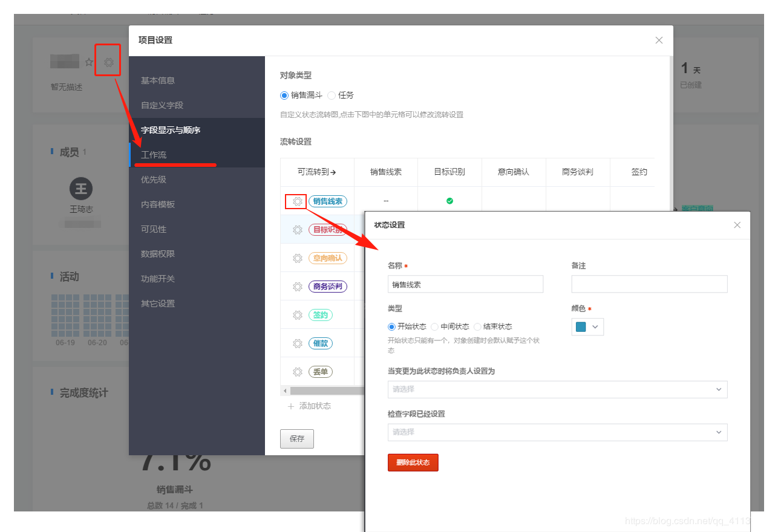This screenshot has width=778, height=532.
Task: Choose 中间状态 as the status type
Action: coord(434,326)
